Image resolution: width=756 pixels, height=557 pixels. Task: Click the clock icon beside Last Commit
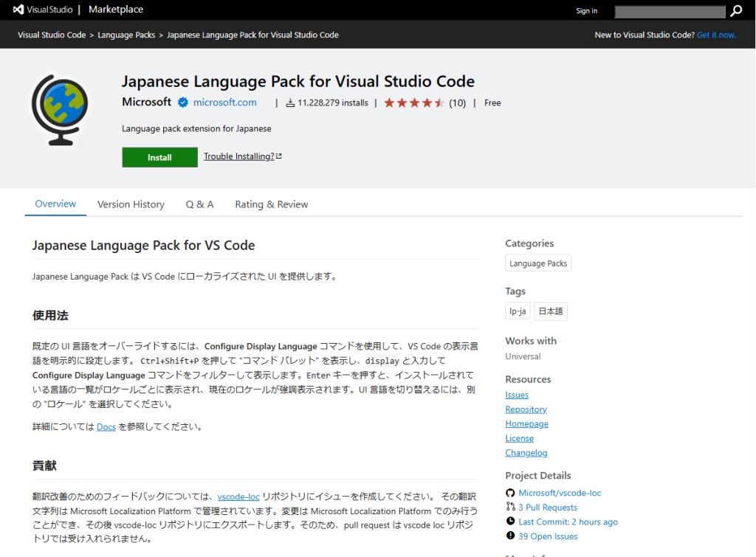pyautogui.click(x=510, y=521)
